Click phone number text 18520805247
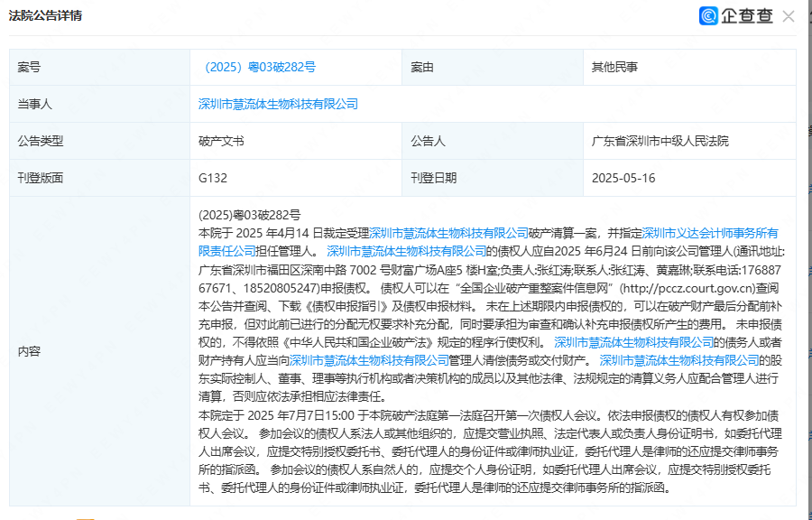Viewport: 812px width, 520px height. point(281,288)
